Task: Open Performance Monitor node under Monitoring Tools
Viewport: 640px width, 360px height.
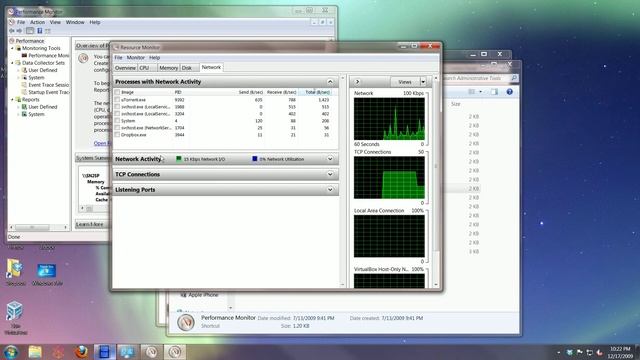Action: (x=48, y=56)
